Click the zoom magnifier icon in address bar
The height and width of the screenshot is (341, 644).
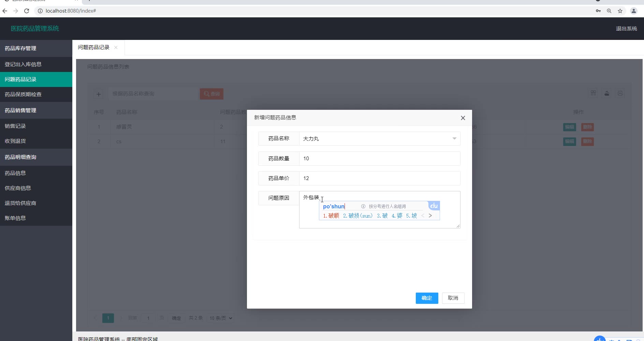pyautogui.click(x=609, y=11)
